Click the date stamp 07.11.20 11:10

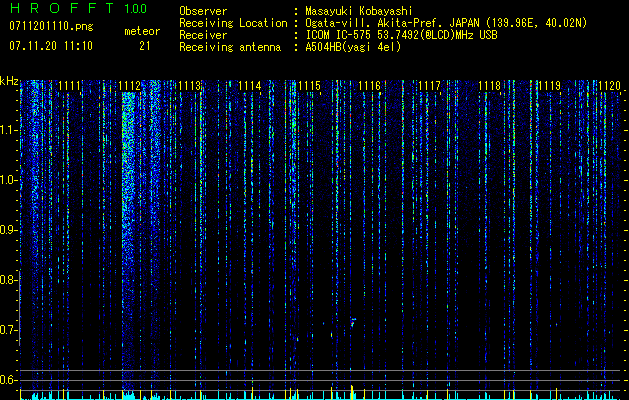coord(51,46)
